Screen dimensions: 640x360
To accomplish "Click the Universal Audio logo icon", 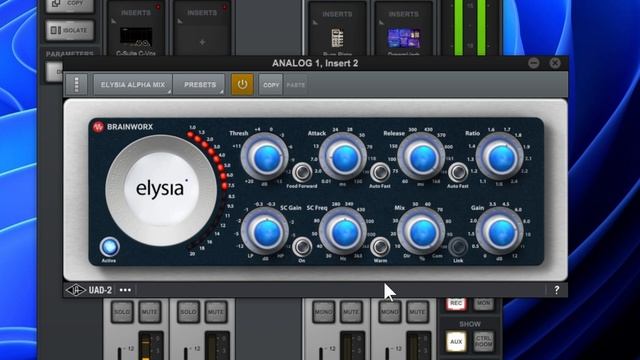I will (76, 290).
